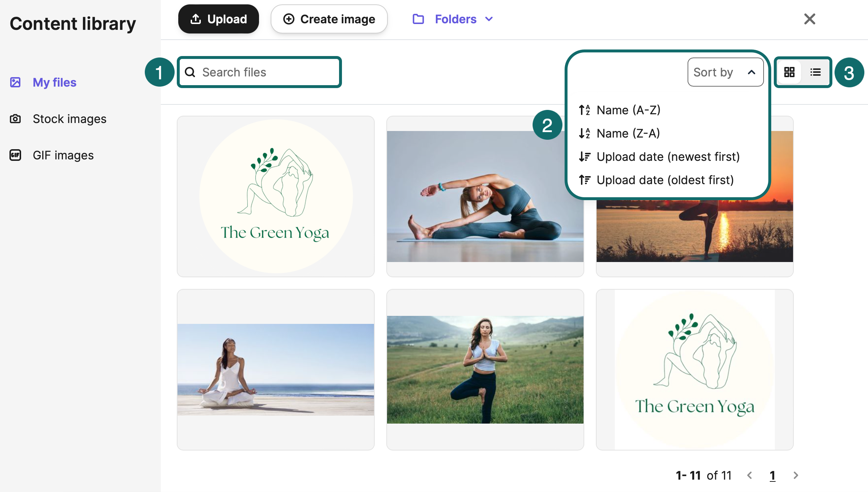The image size is (868, 492).
Task: Select page number 1
Action: [x=772, y=475]
